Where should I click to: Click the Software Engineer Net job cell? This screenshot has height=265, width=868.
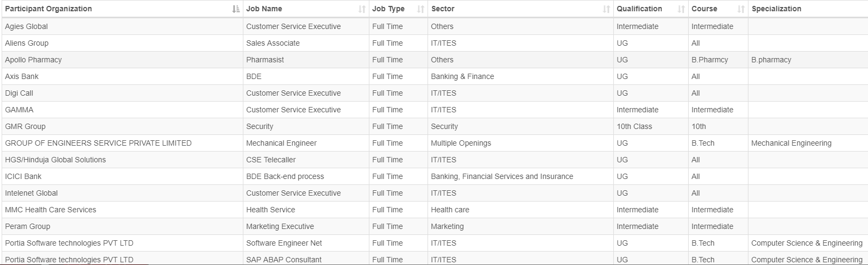pos(284,243)
